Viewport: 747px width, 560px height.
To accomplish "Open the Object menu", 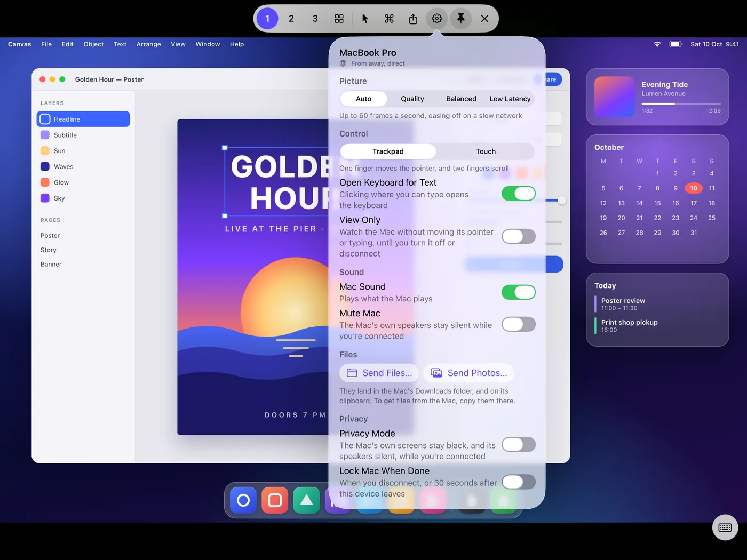I will coord(93,44).
